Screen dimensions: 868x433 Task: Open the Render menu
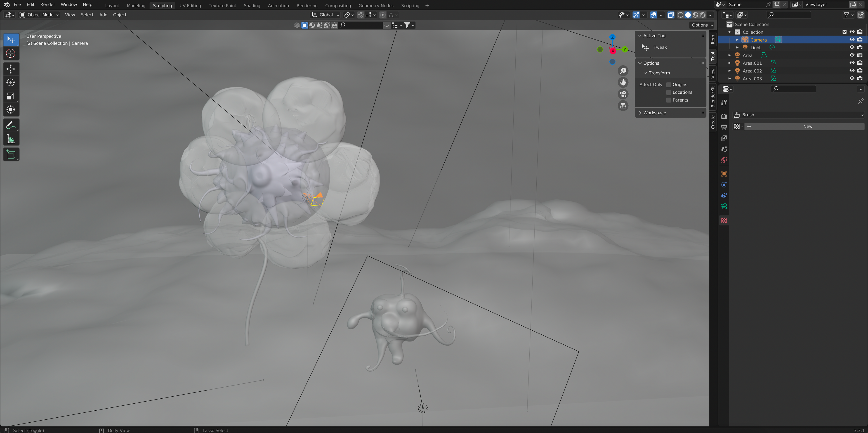(x=47, y=4)
